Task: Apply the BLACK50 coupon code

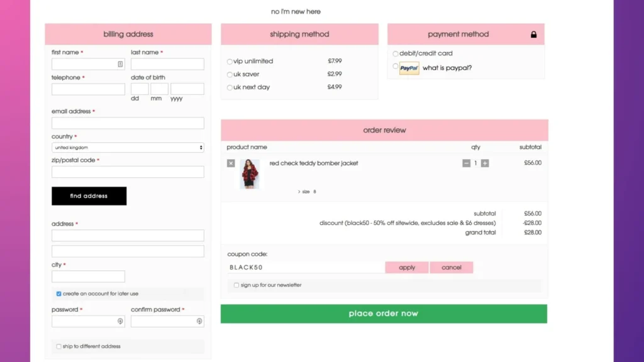Action: [406, 267]
